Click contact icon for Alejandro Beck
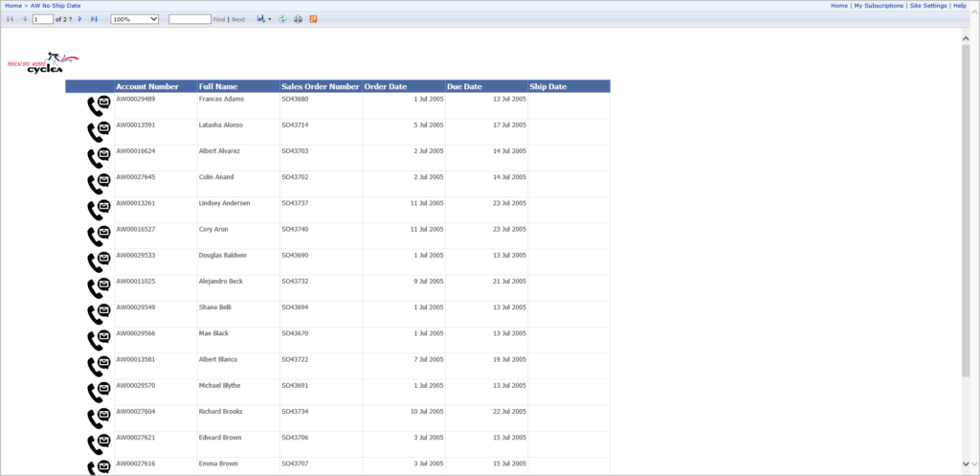The width and height of the screenshot is (980, 476). (99, 288)
